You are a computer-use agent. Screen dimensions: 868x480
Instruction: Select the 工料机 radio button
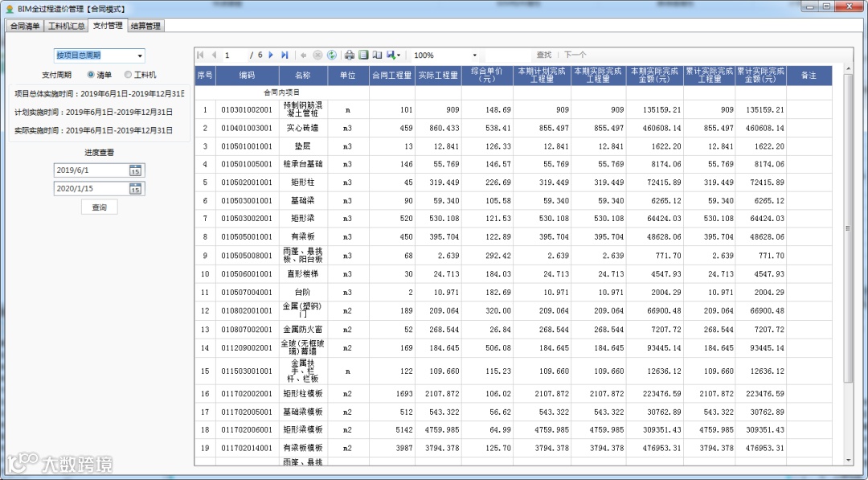[128, 74]
